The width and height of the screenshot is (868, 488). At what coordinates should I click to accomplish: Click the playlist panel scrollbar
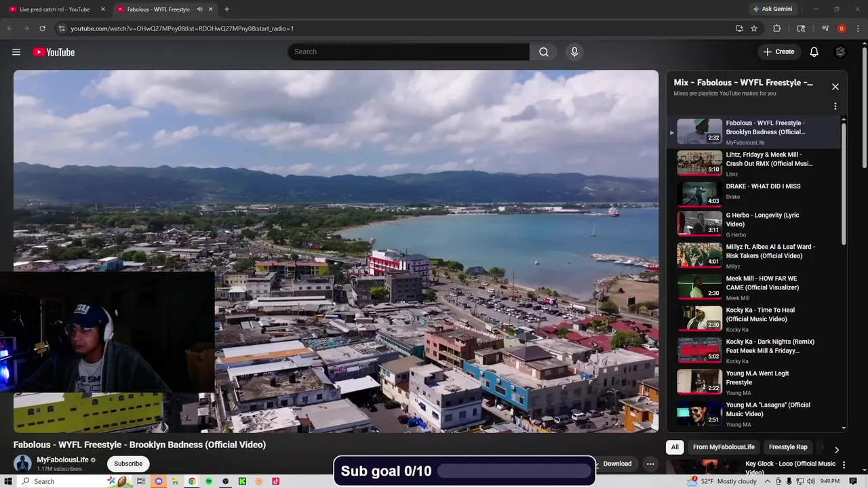[844, 183]
